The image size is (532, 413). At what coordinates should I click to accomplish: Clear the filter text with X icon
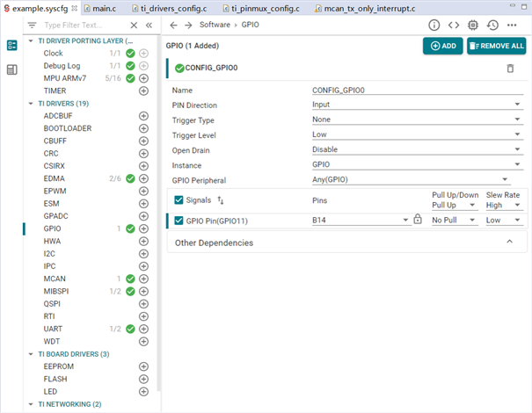pyautogui.click(x=134, y=25)
